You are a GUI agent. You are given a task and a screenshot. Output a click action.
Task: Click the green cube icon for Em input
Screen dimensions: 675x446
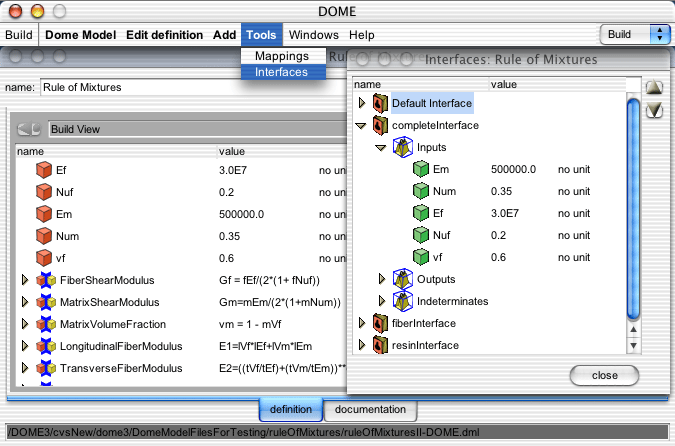click(421, 169)
